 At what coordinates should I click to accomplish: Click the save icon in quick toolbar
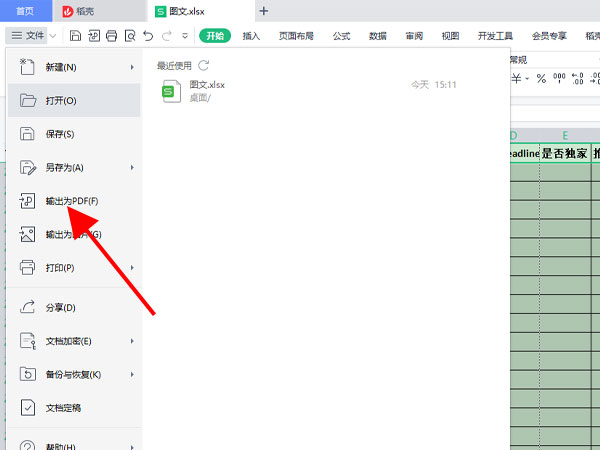point(75,36)
